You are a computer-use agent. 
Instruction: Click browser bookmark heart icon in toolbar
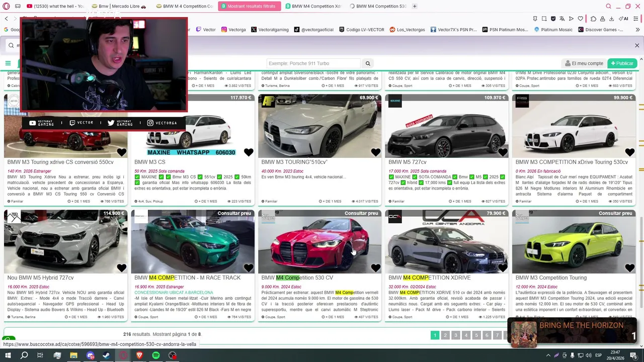pyautogui.click(x=580, y=19)
